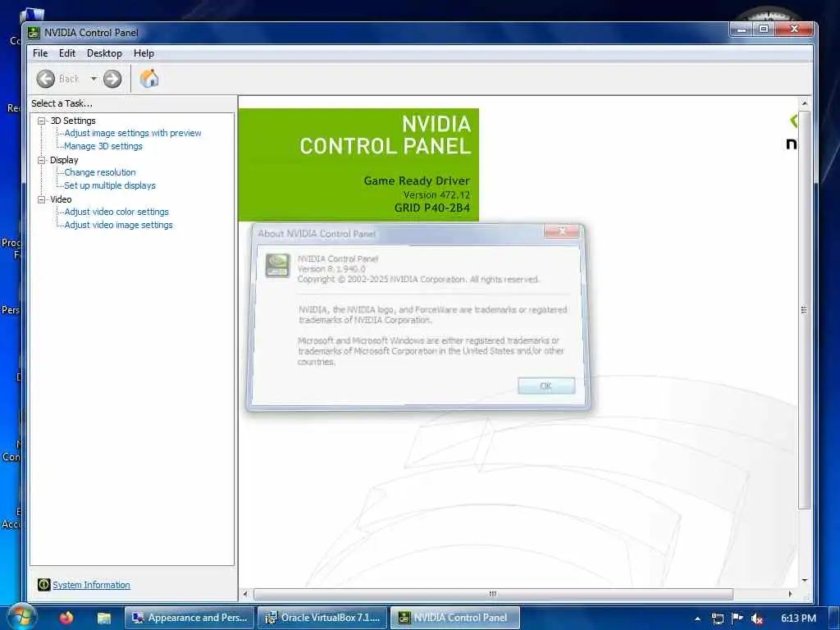Close the About NVIDIA Control Panel dialog
Viewport: 840px width, 630px height.
point(562,231)
